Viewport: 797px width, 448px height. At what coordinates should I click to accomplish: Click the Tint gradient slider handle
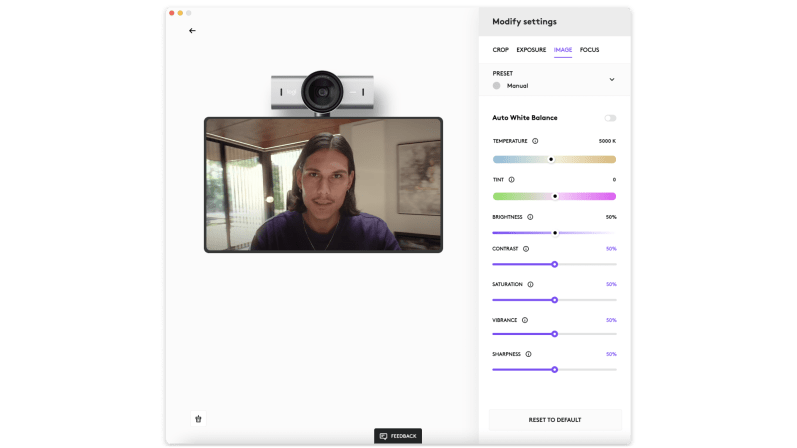(555, 196)
